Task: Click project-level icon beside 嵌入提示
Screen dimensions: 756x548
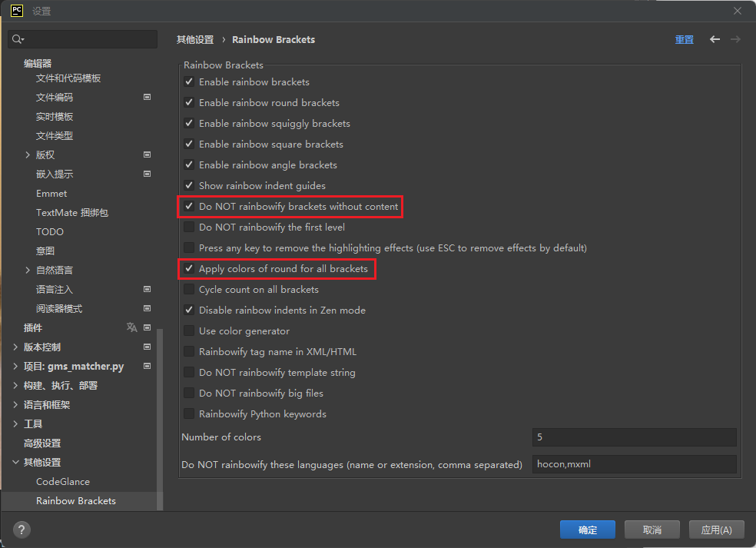Action: [x=147, y=174]
